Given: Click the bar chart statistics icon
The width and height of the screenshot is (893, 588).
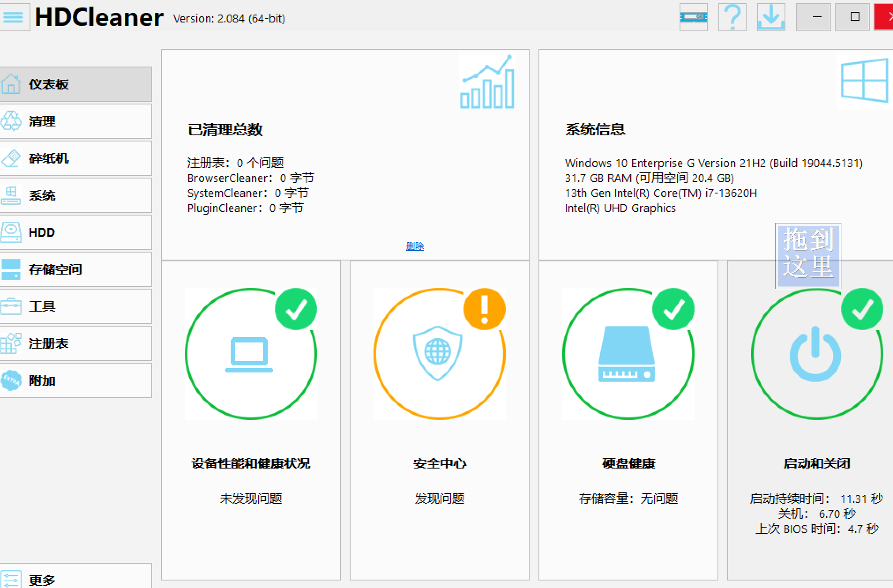Looking at the screenshot, I should coord(487,81).
